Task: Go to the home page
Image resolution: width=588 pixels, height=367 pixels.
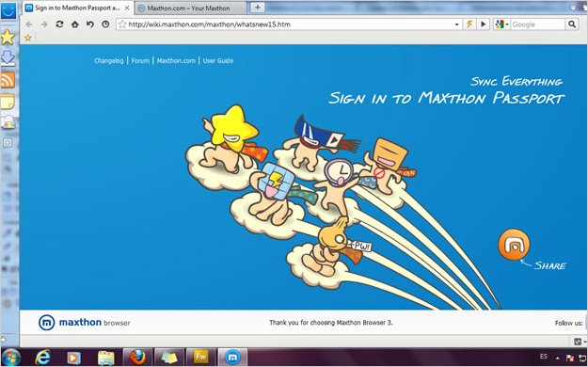Action: tap(75, 24)
